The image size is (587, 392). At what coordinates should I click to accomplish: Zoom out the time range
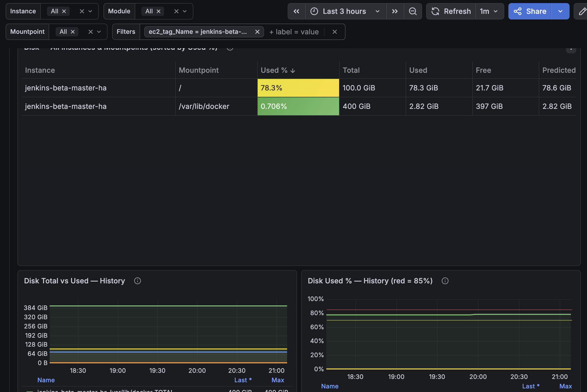tap(413, 11)
